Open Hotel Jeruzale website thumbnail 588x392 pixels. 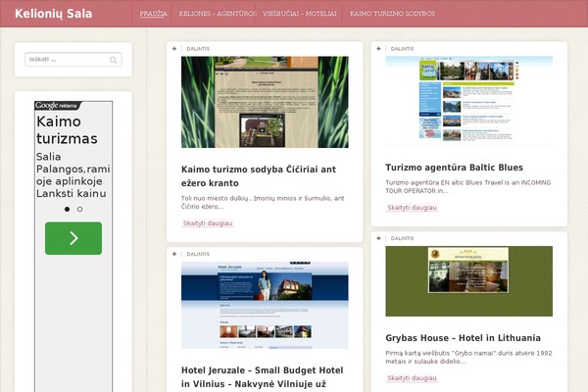[265, 306]
